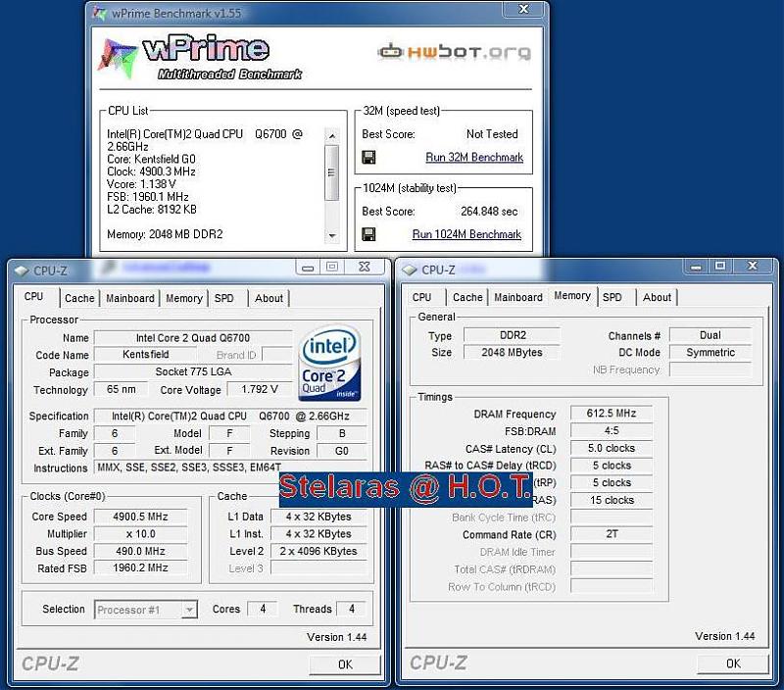Click the left CPU-Z title bar icon
Image resolution: width=784 pixels, height=690 pixels.
[x=22, y=271]
